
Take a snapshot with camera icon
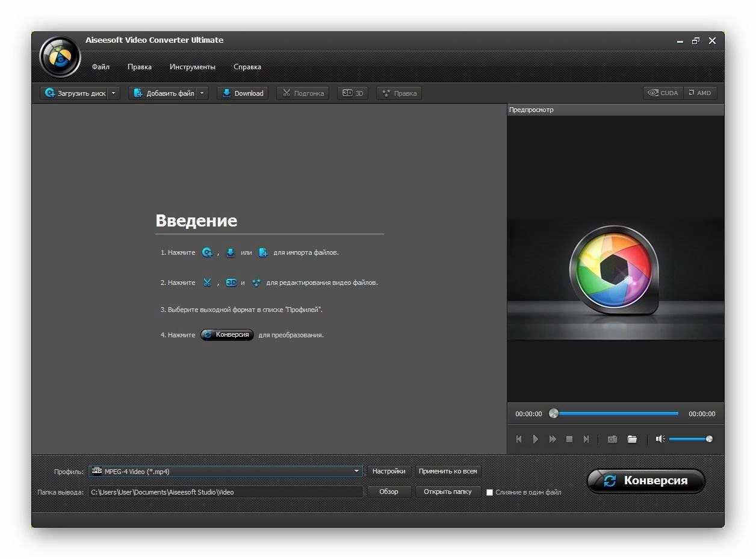[612, 439]
